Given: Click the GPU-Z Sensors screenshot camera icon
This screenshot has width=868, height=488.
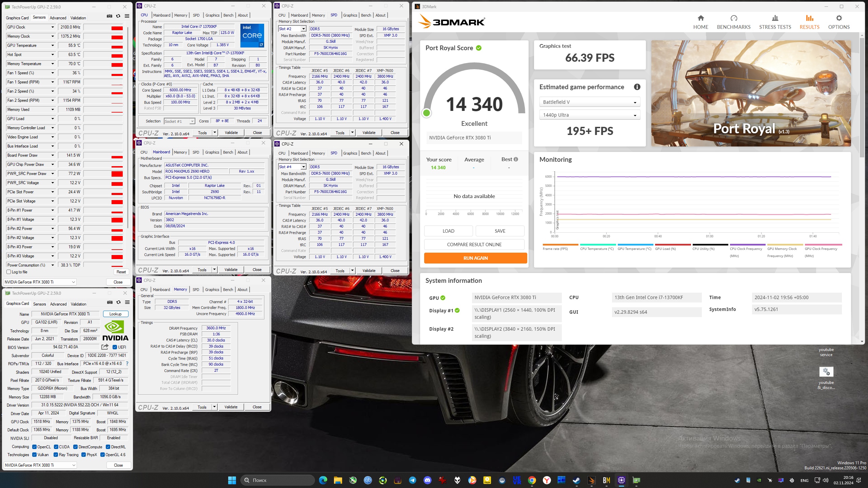Looking at the screenshot, I should (109, 16).
